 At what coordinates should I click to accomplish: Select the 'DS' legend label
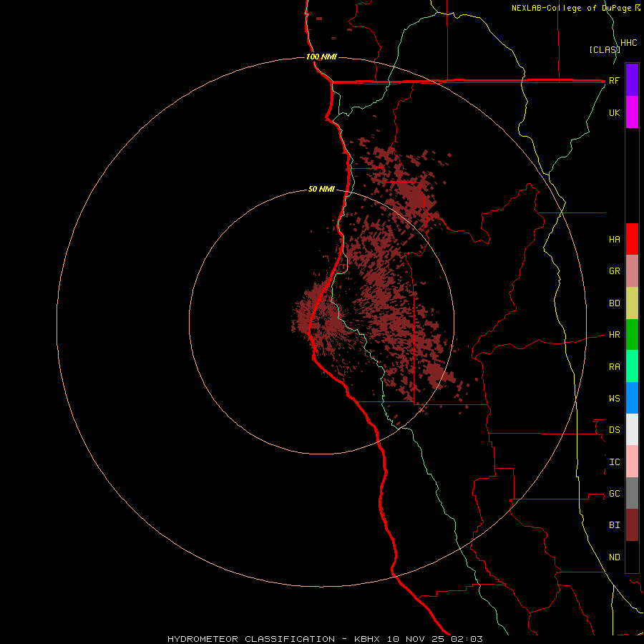614,430
